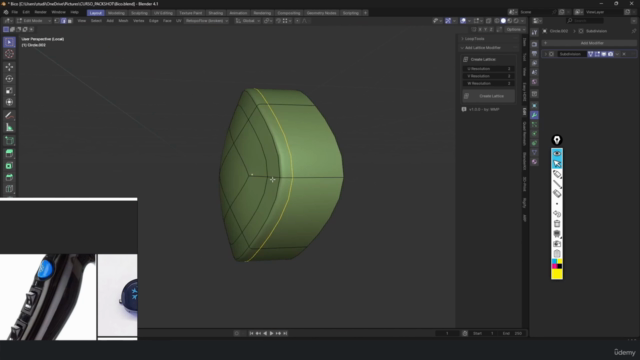640x360 pixels.
Task: Open the Mesh menu
Action: click(123, 21)
